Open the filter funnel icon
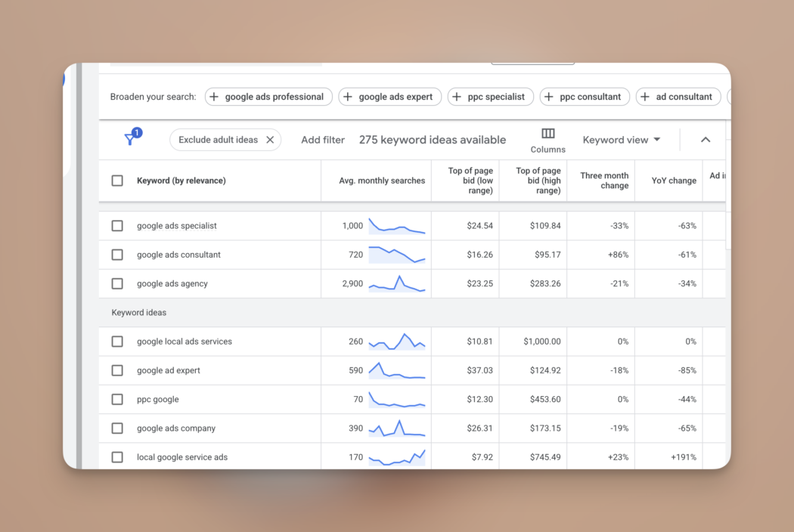This screenshot has height=532, width=794. click(x=130, y=140)
